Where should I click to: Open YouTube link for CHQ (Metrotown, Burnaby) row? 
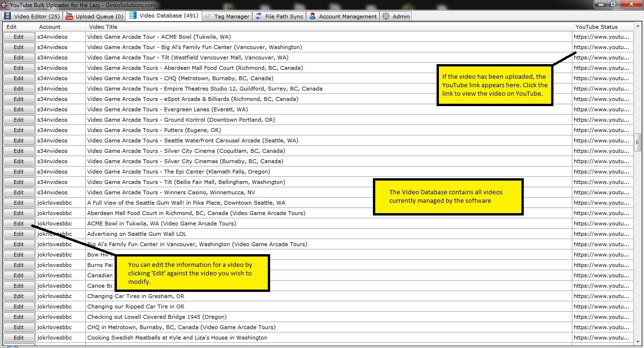[x=602, y=78]
